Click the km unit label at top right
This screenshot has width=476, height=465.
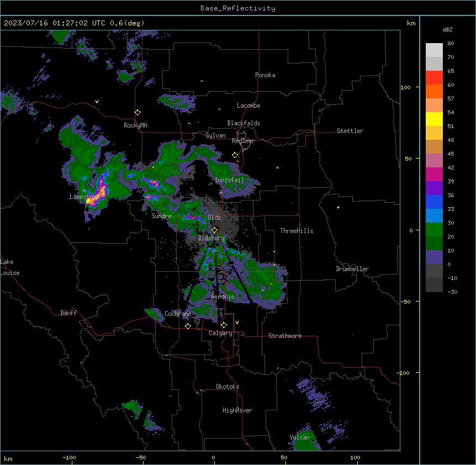point(411,23)
